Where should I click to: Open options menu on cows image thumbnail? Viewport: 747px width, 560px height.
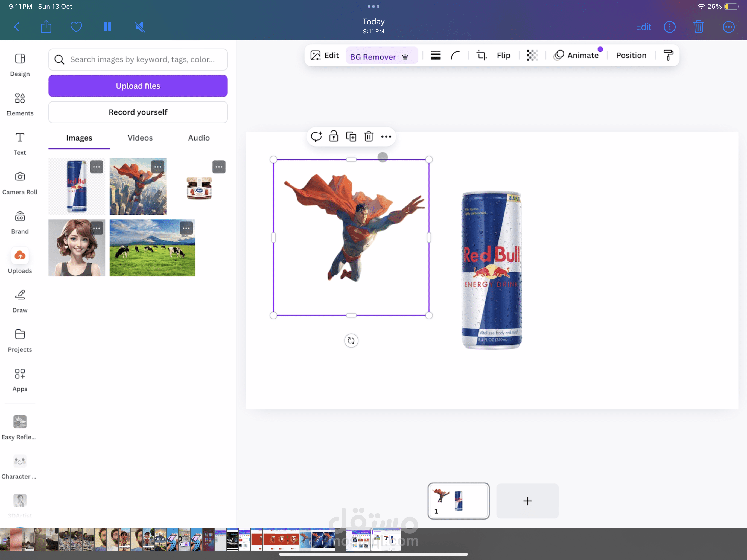(x=186, y=228)
